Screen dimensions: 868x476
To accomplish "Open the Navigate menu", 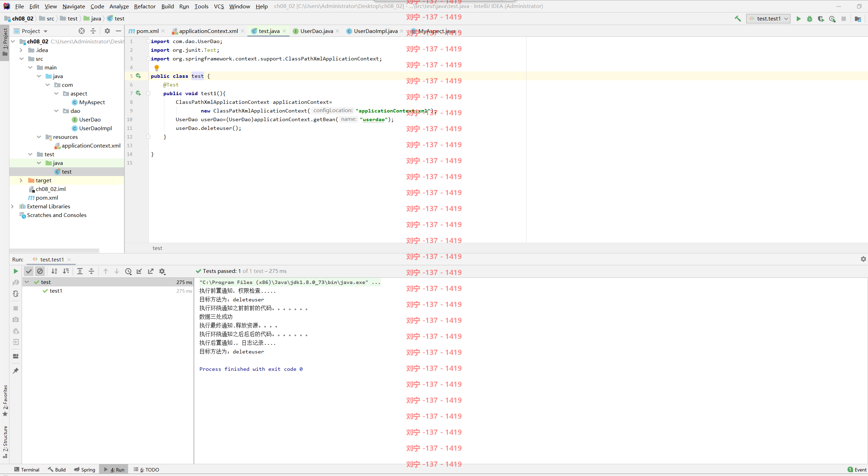I will [74, 6].
